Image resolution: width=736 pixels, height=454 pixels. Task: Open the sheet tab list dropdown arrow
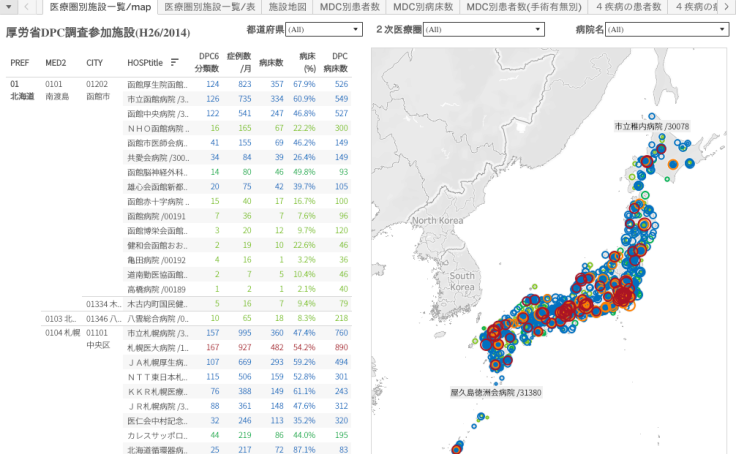pyautogui.click(x=8, y=7)
